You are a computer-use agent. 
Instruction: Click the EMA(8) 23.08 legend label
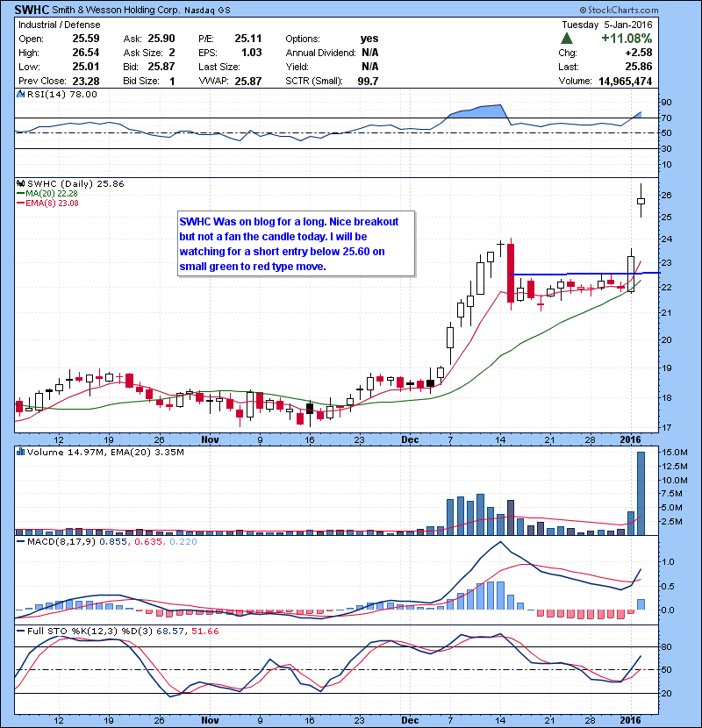pyautogui.click(x=52, y=203)
